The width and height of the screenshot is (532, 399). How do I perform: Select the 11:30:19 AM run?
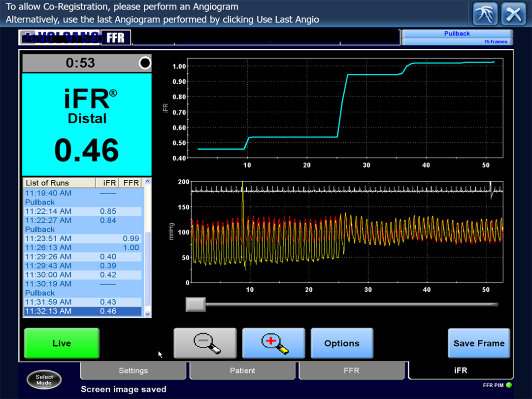tap(83, 284)
